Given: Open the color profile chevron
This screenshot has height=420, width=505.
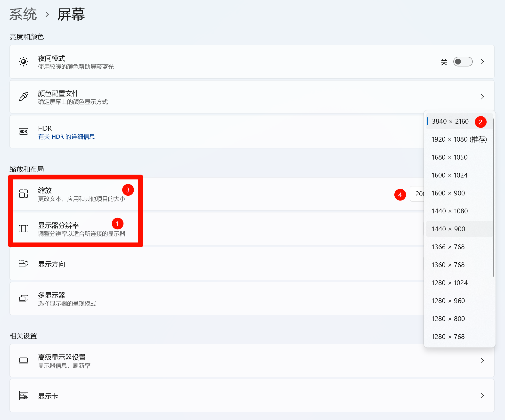Looking at the screenshot, I should [x=482, y=97].
